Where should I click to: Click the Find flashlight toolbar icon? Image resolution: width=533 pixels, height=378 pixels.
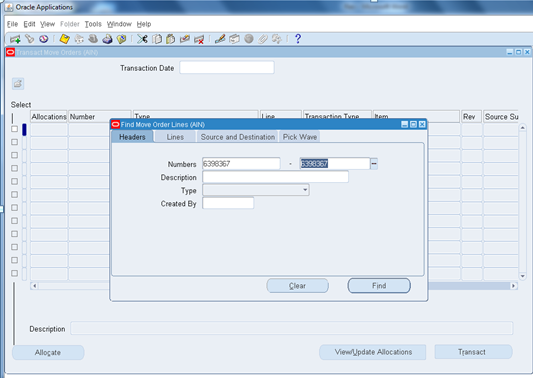tap(30, 39)
